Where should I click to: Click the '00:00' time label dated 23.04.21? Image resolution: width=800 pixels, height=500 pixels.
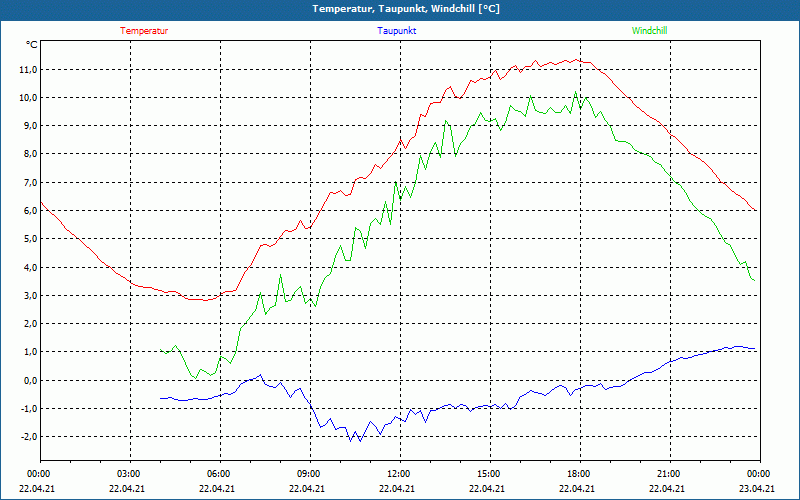coord(758,474)
